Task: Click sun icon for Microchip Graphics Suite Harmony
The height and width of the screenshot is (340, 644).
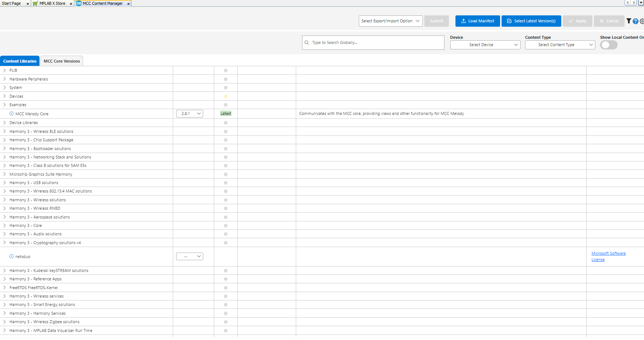Action: [x=226, y=174]
